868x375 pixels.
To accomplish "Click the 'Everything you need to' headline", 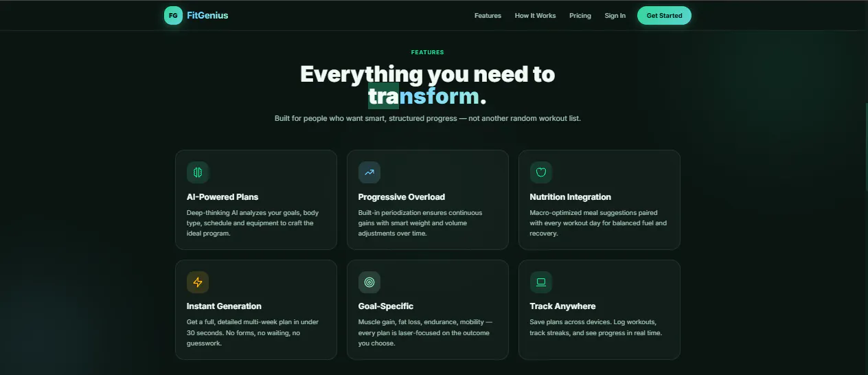I will point(427,74).
